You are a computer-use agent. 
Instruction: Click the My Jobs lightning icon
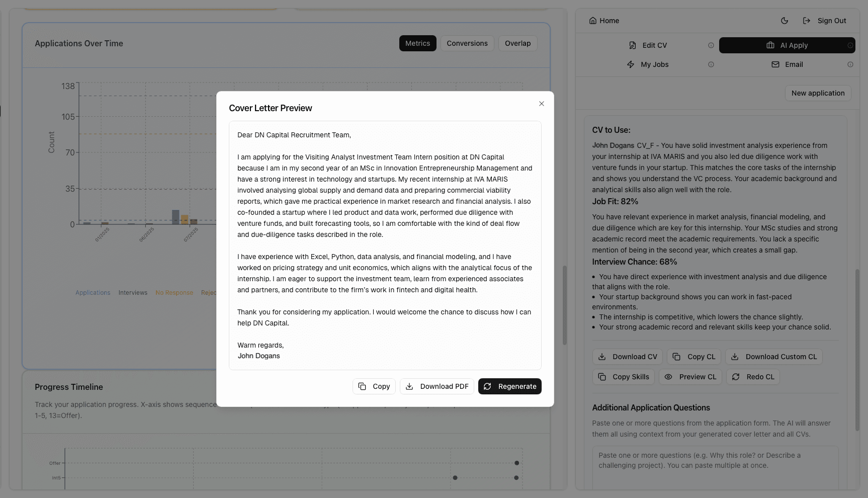pos(630,64)
